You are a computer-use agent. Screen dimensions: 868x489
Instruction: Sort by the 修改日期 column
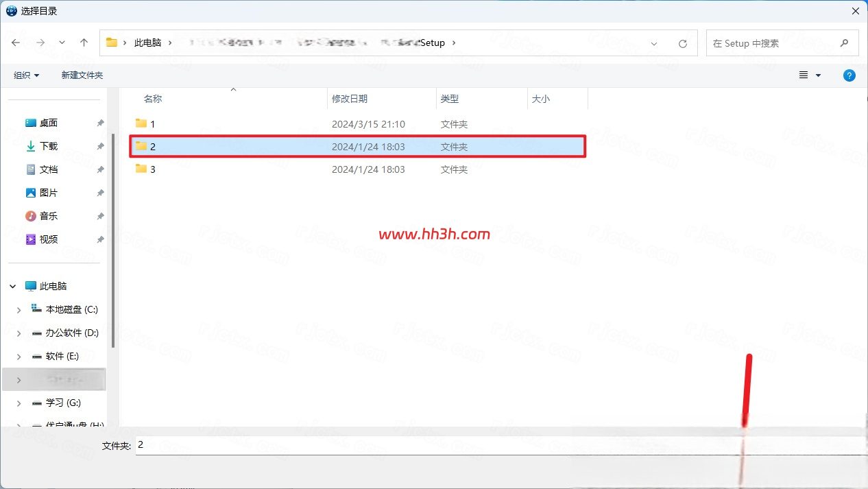(350, 99)
